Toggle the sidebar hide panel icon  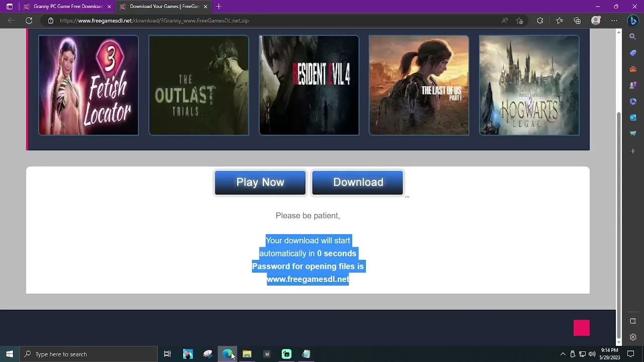pyautogui.click(x=633, y=321)
